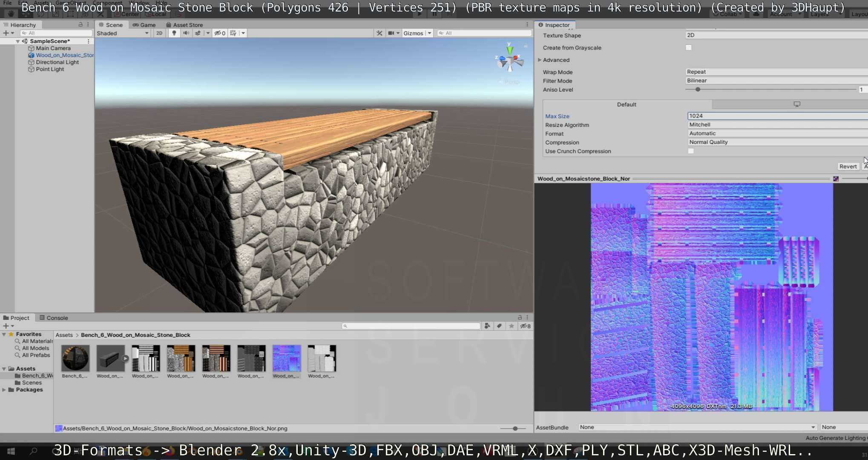Open SampleScene three-dot context menu
The width and height of the screenshot is (868, 460).
(88, 41)
